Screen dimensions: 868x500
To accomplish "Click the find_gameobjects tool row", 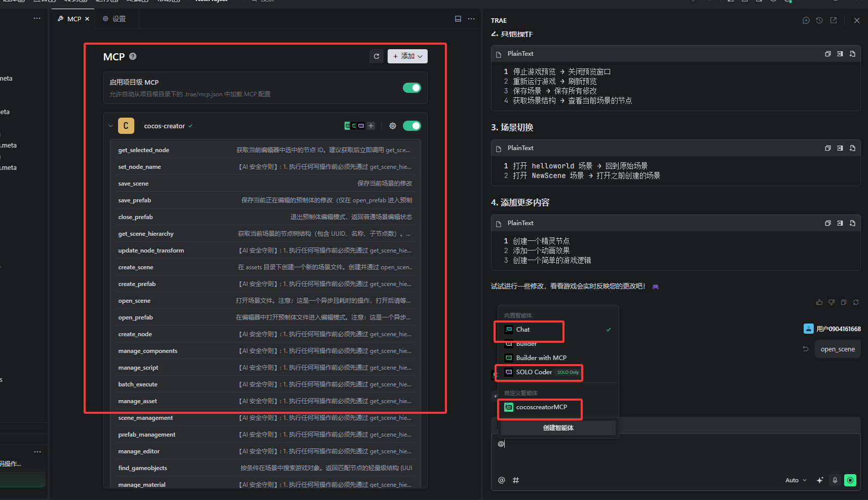I will tap(266, 468).
